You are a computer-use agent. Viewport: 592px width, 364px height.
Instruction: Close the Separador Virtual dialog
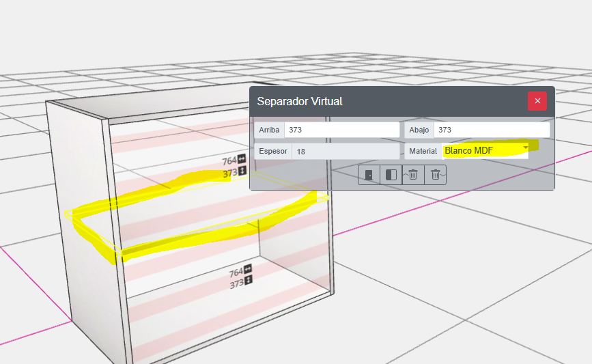click(537, 101)
